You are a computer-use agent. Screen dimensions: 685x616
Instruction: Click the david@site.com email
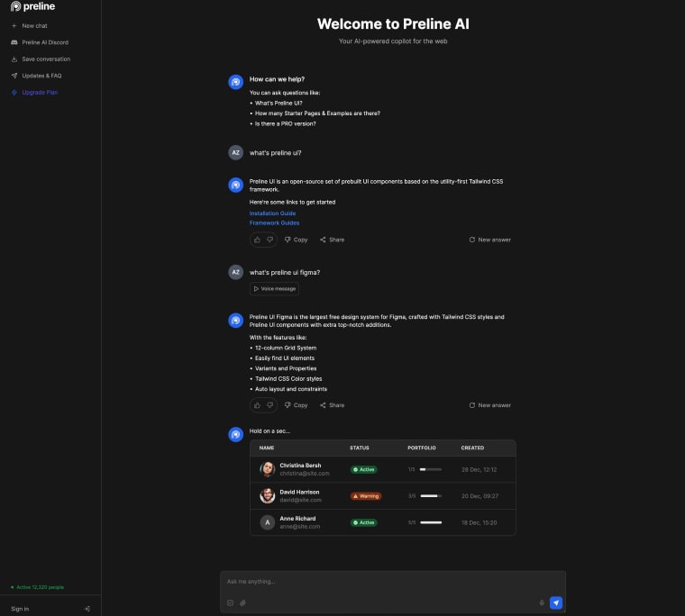[x=300, y=500]
